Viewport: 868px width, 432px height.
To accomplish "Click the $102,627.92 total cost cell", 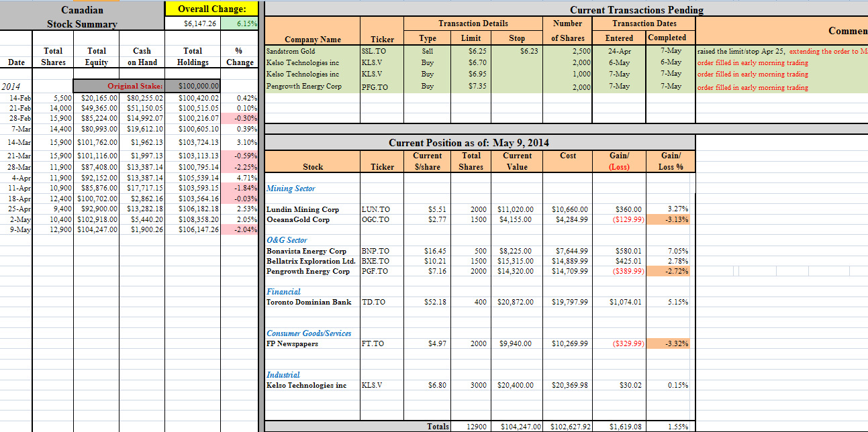I will point(567,427).
